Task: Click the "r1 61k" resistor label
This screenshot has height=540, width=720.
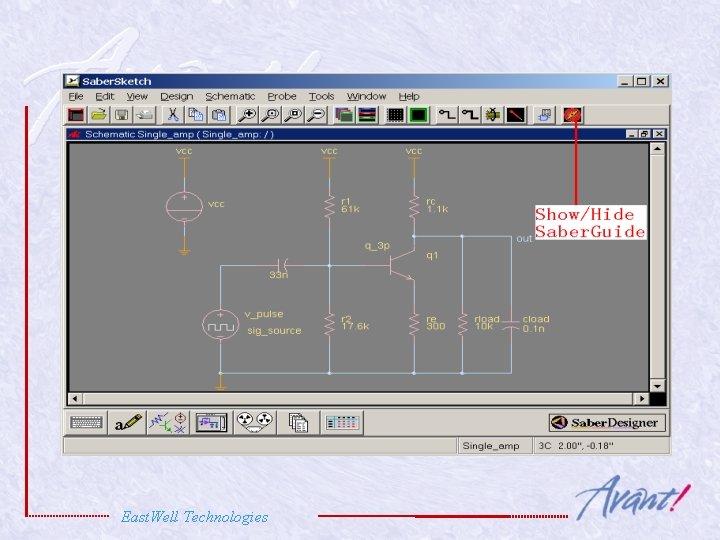Action: 350,205
